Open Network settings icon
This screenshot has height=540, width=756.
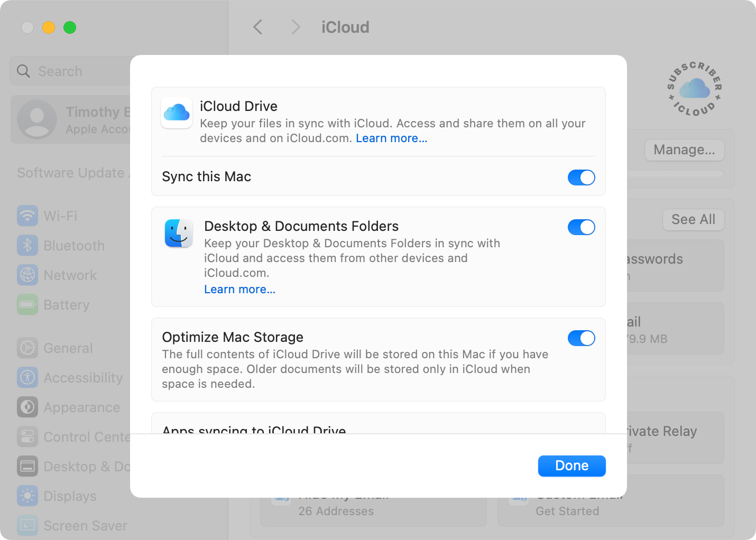coord(27,275)
